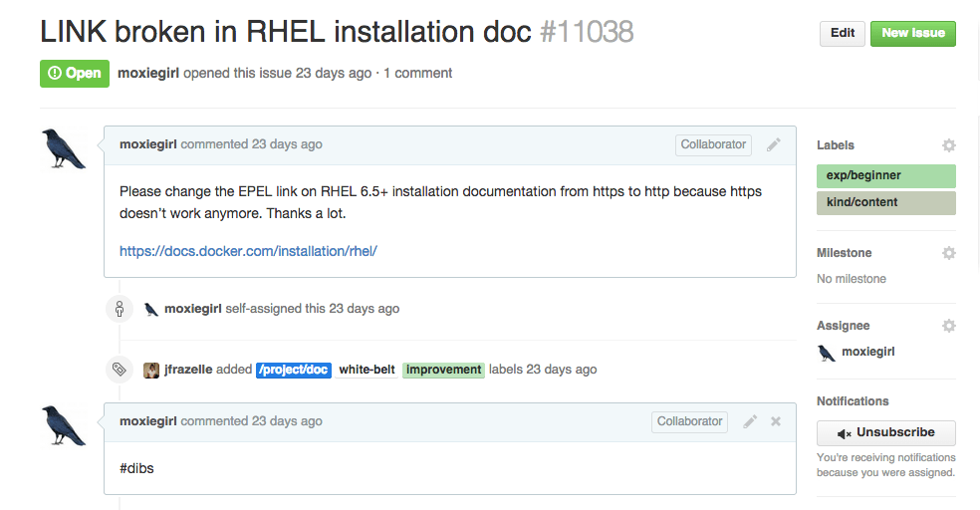Click the white-belt label in timeline

click(367, 370)
